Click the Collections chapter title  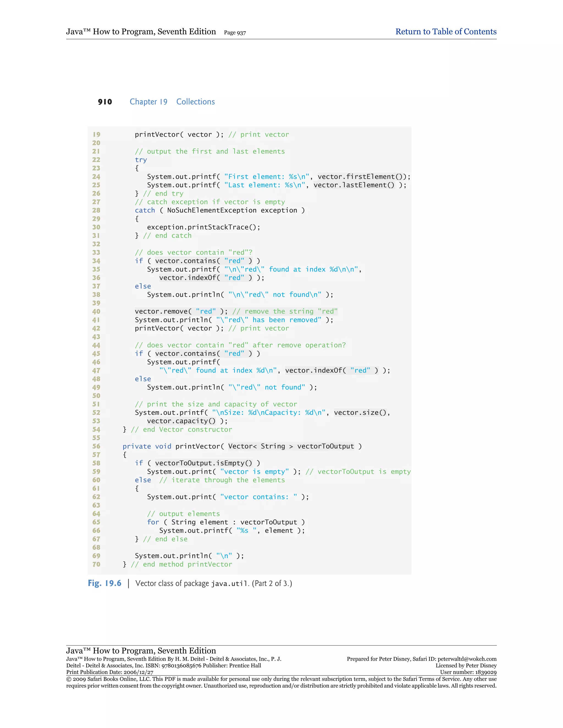click(x=195, y=102)
